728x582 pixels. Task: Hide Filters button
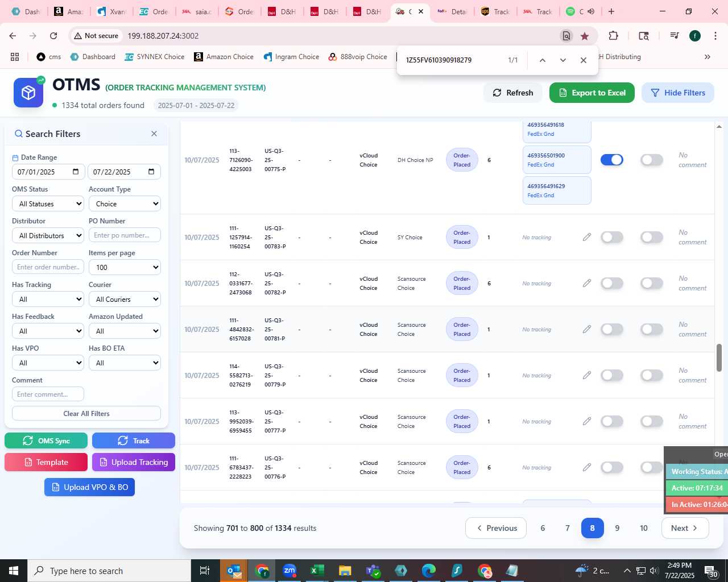pyautogui.click(x=678, y=93)
